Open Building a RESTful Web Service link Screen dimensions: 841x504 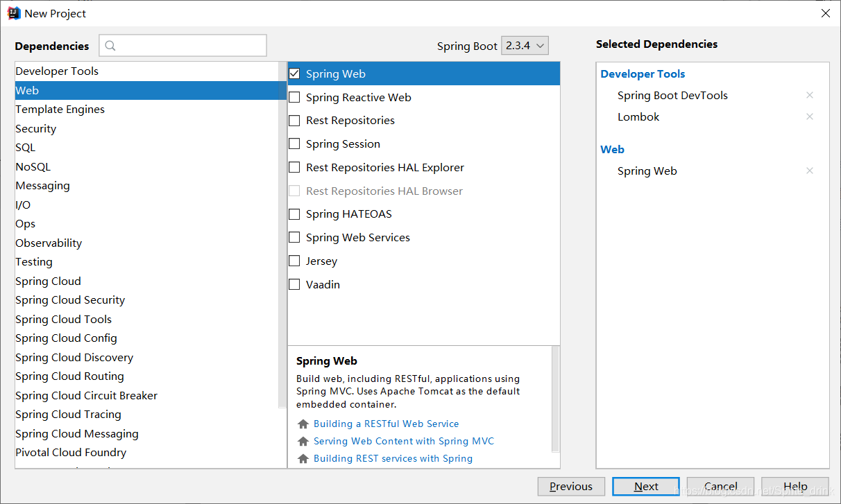(x=386, y=424)
